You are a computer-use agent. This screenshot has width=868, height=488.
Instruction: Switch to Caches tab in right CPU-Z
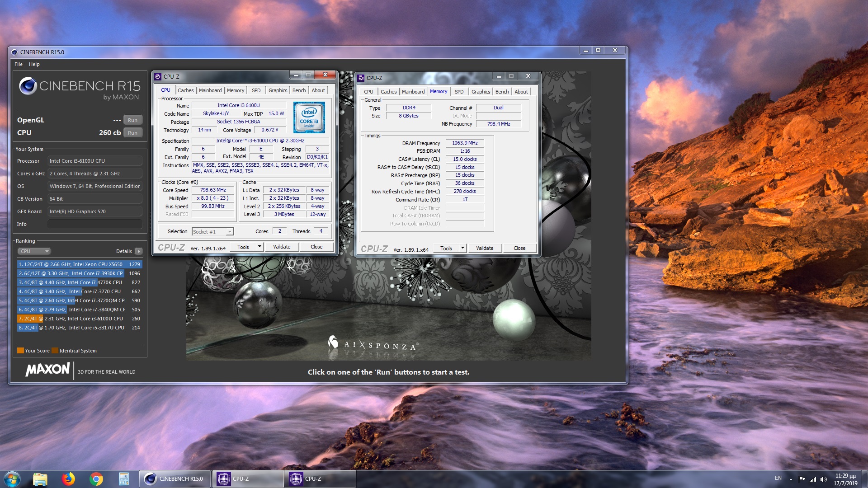tap(388, 92)
